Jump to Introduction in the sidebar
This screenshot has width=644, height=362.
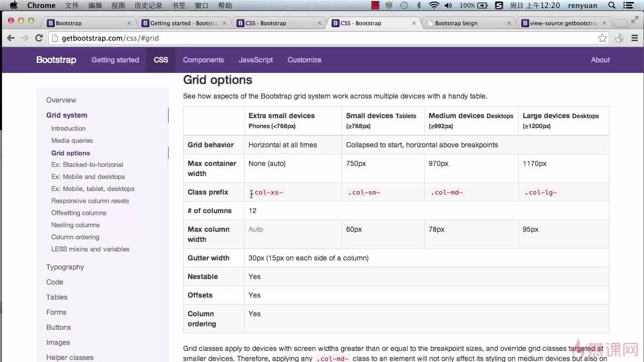[x=68, y=128]
